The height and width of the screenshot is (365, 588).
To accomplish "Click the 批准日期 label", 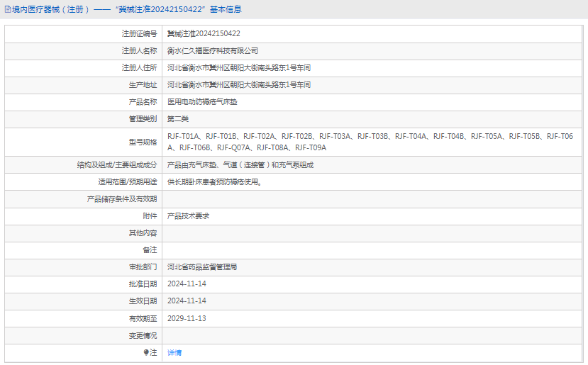I will (x=143, y=284).
